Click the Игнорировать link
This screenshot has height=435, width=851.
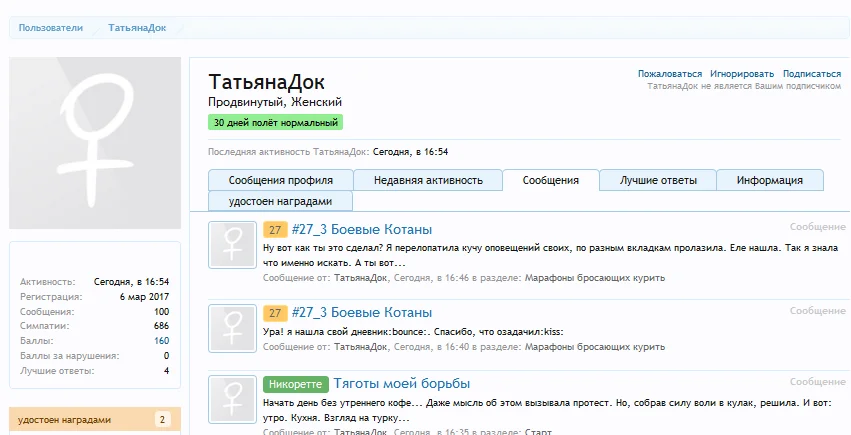742,74
